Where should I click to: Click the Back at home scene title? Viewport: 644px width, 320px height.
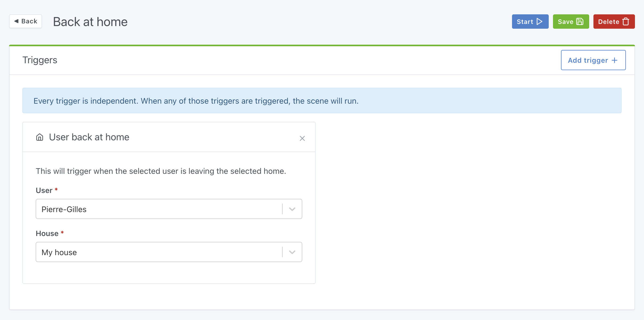pyautogui.click(x=90, y=22)
